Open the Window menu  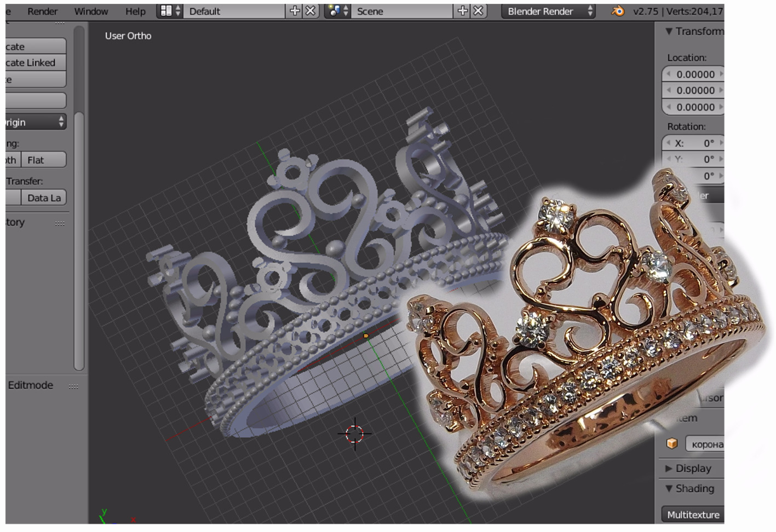91,11
